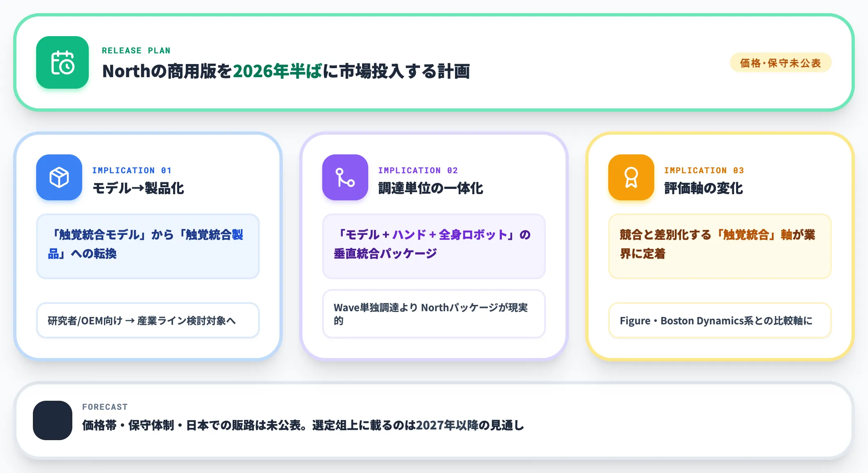Click the orange award ribbon icon for Implication 03
Image resolution: width=868 pixels, height=473 pixels.
(631, 177)
